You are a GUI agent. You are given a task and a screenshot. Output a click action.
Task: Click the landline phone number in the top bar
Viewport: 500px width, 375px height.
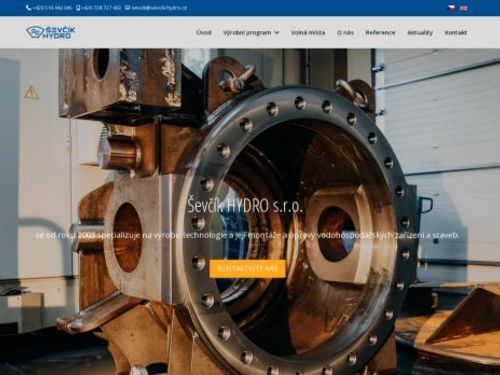[49, 8]
